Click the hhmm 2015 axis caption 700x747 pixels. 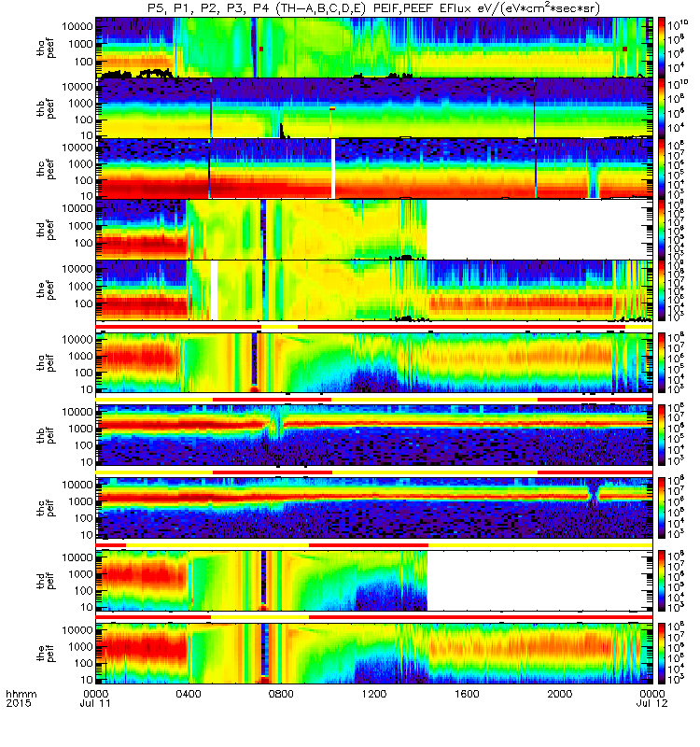point(21,698)
